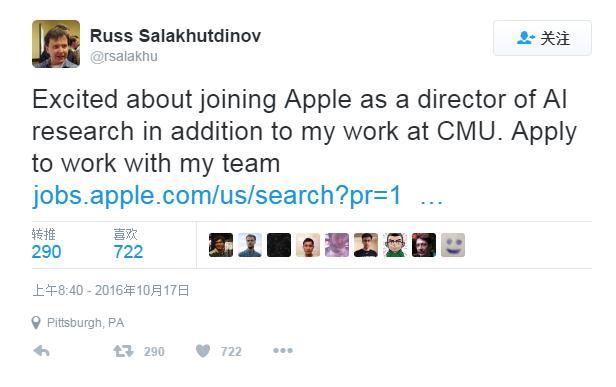Open the blue smiley face avatar
Viewport: 616px width, 387px height.
(x=453, y=245)
